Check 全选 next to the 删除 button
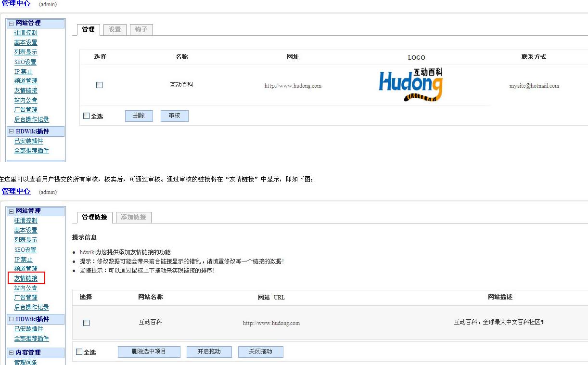 click(x=87, y=116)
